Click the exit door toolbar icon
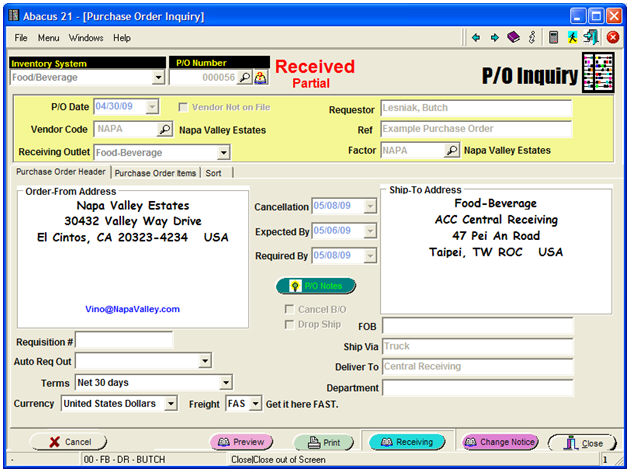Viewport: 633px width, 475px height. [x=591, y=37]
